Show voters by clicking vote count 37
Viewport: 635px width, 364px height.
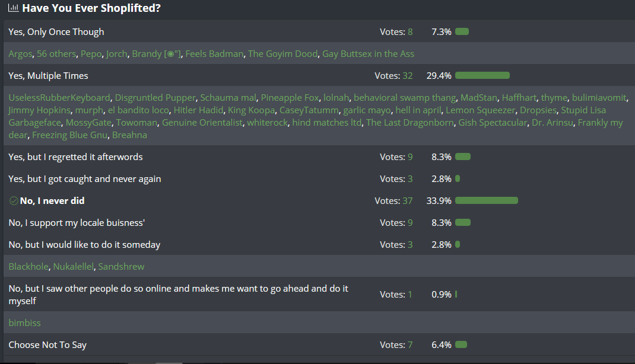pos(407,200)
